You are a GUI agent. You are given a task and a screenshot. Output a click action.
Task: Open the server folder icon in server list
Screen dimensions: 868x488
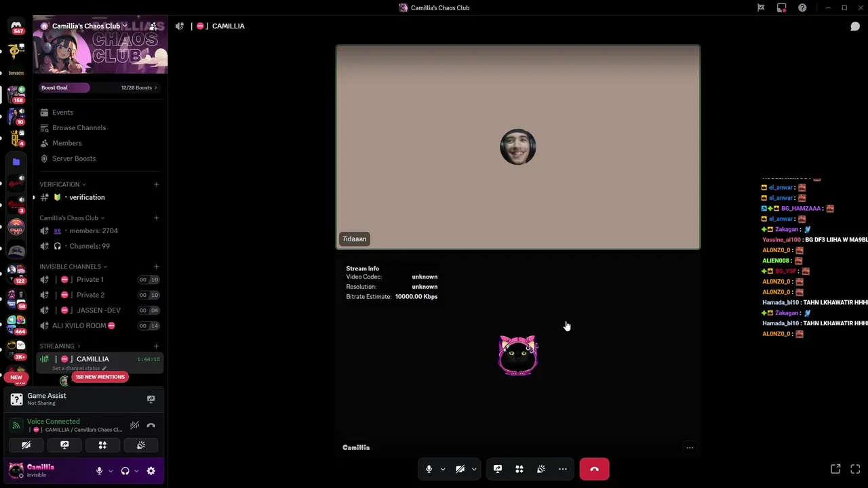coord(16,162)
